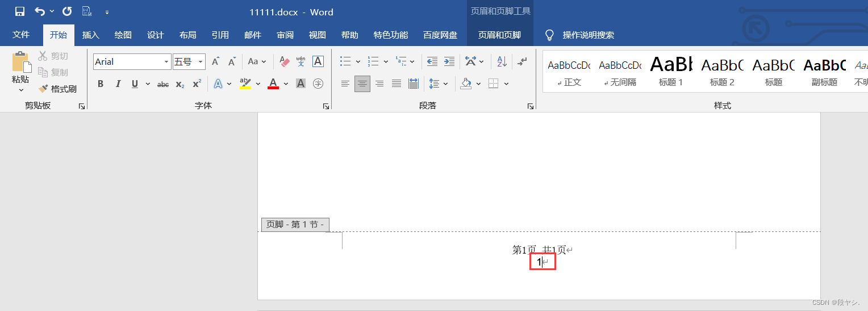Open the shading paint bucket color
Image resolution: width=868 pixels, height=311 pixels.
coord(466,84)
